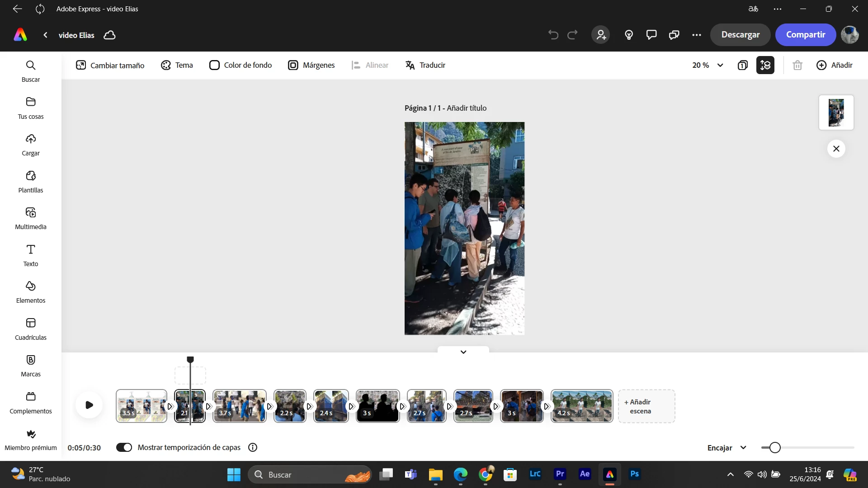Open Cuadrículas in the sidebar

coord(31,328)
